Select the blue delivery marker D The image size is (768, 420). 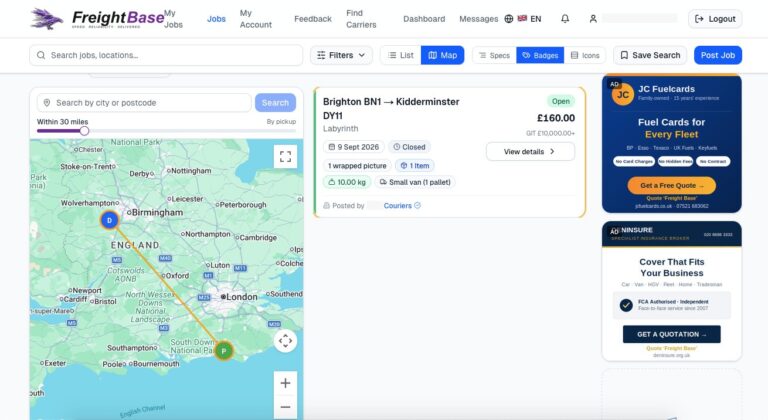click(110, 220)
